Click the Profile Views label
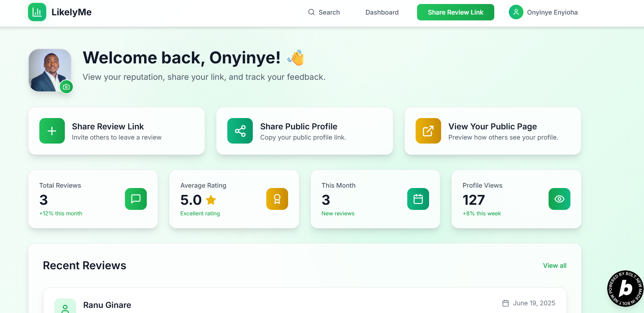The height and width of the screenshot is (313, 644). (482, 185)
